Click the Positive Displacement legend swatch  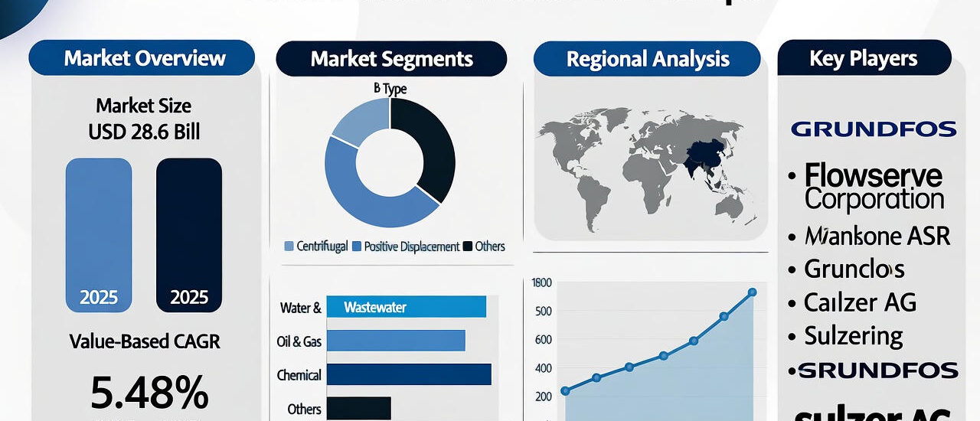pyautogui.click(x=356, y=246)
